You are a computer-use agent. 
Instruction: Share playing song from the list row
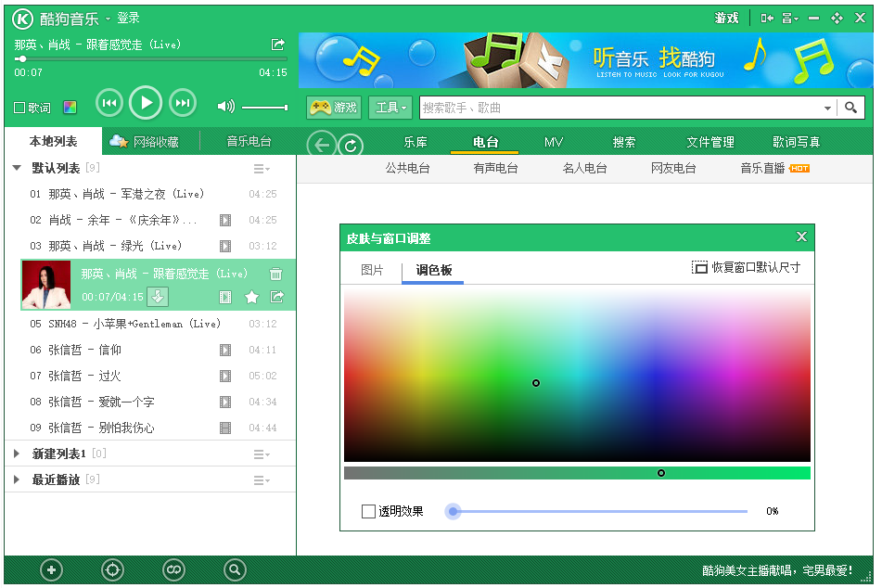[x=276, y=297]
